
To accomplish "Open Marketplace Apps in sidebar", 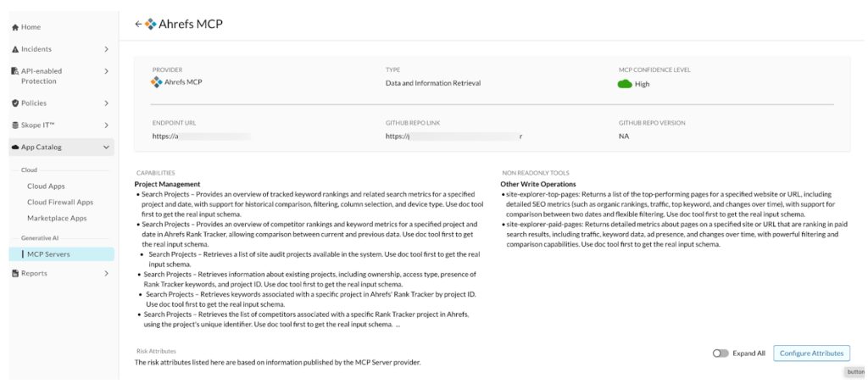I will click(57, 218).
